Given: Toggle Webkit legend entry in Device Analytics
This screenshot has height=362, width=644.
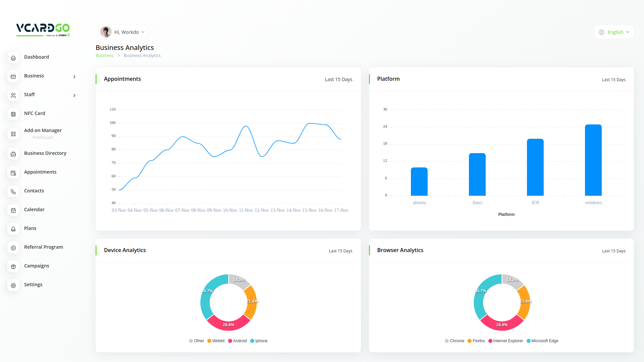Looking at the screenshot, I should coord(216,341).
